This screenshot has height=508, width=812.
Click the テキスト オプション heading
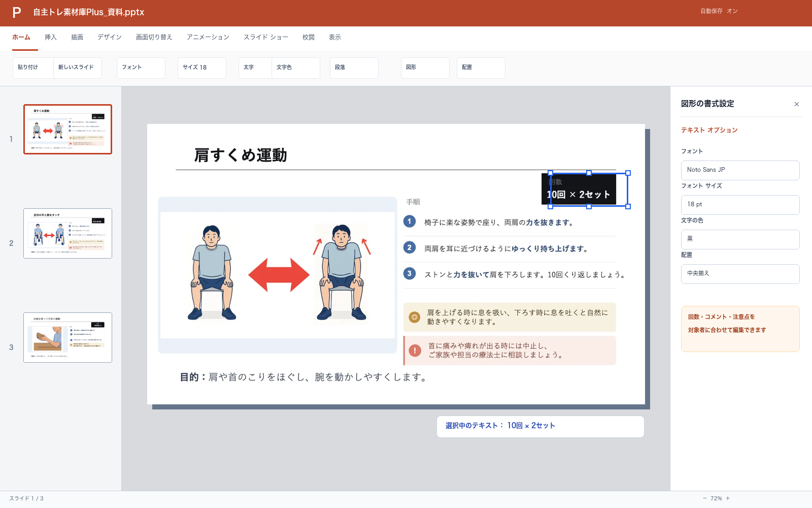tap(709, 130)
